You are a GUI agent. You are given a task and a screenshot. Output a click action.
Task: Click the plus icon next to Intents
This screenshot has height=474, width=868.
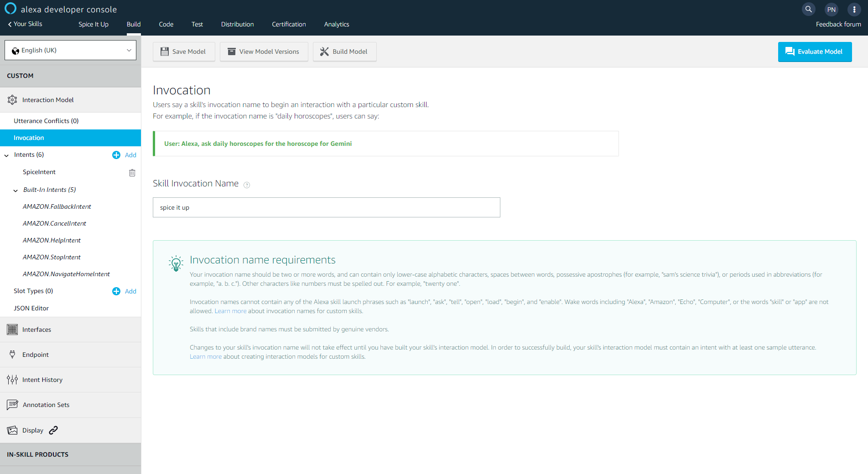pos(116,155)
